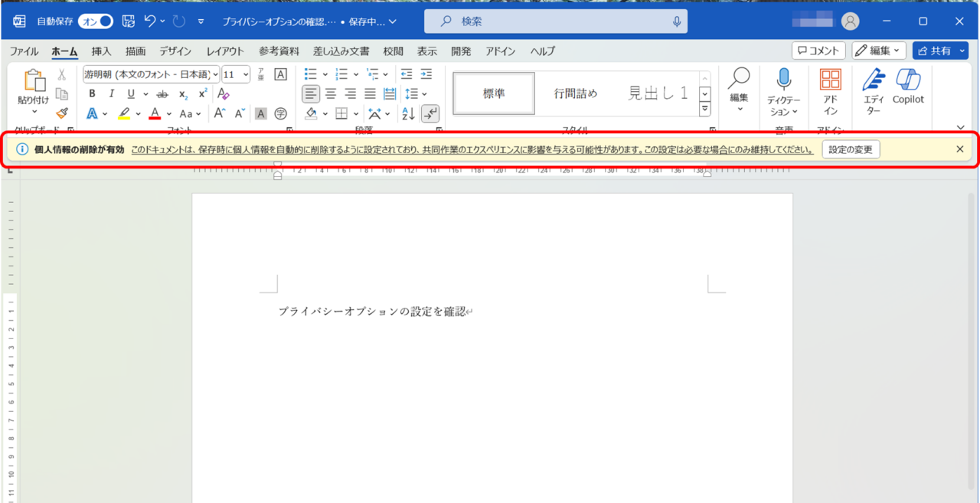Click the Copy icon
The height and width of the screenshot is (503, 980).
pyautogui.click(x=62, y=94)
